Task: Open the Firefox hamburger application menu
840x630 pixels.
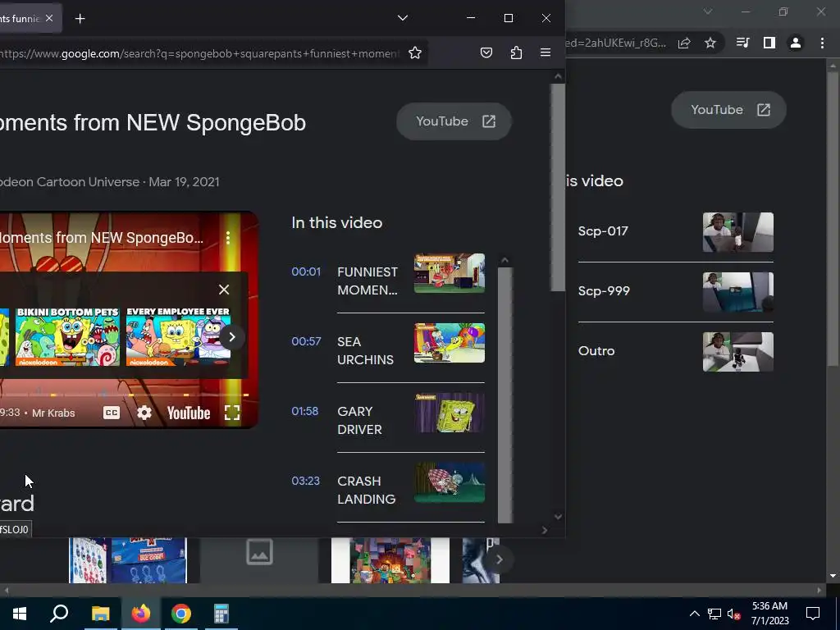Action: pos(546,52)
